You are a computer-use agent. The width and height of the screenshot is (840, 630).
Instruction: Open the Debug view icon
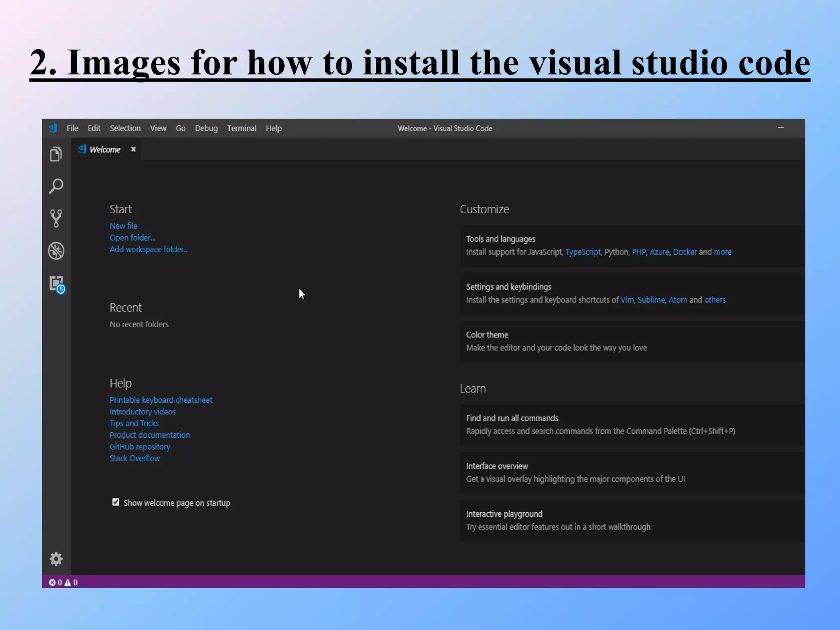[x=56, y=251]
